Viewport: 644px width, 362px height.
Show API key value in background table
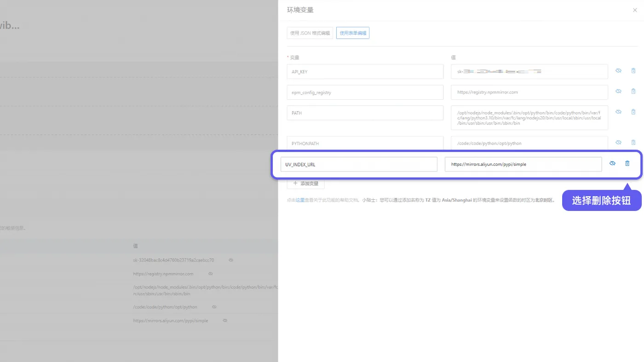[231, 260]
